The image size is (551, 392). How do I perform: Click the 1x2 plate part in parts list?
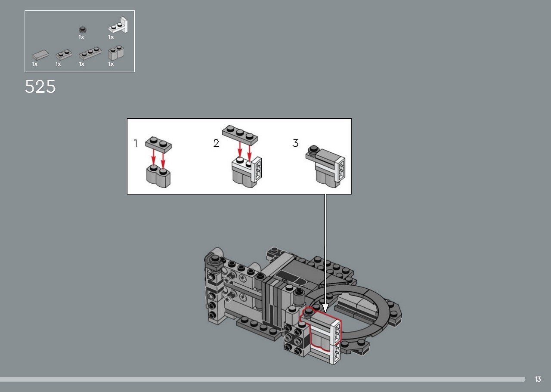[64, 54]
